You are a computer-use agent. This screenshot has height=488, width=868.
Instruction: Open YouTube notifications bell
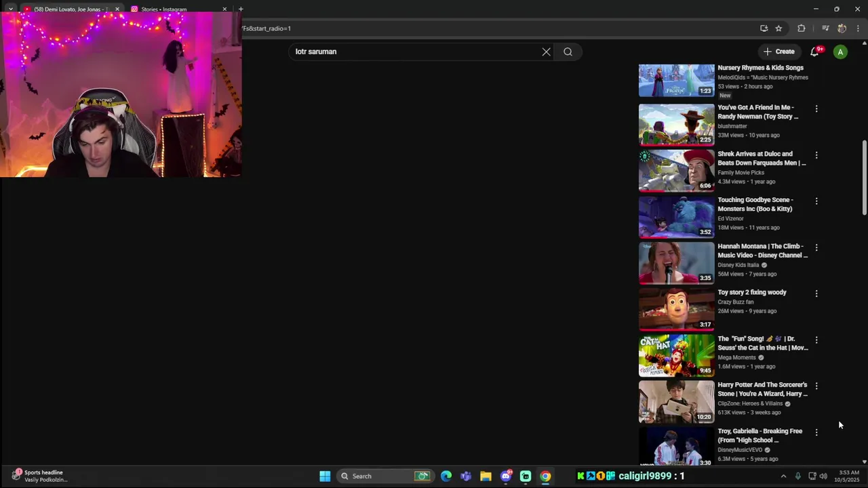pyautogui.click(x=815, y=52)
